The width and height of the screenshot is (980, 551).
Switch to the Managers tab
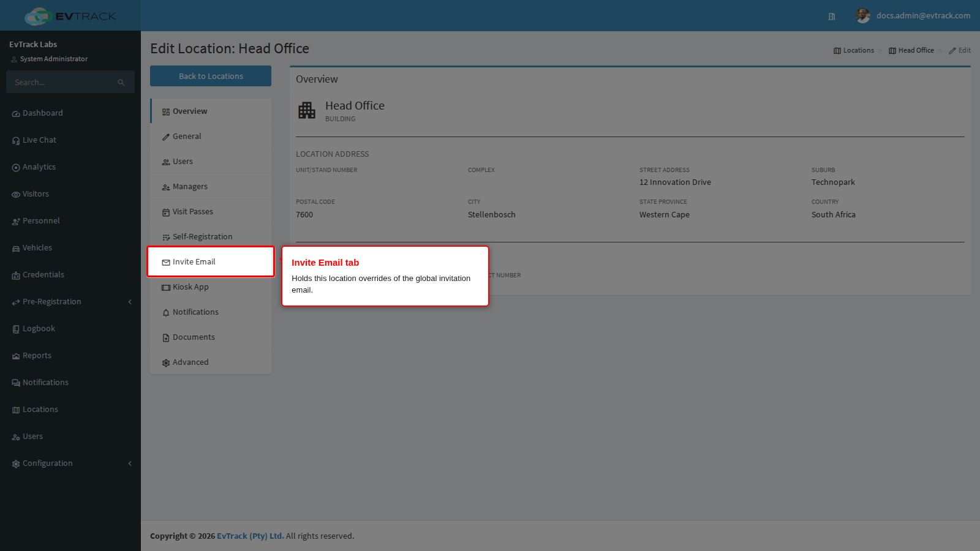point(211,187)
